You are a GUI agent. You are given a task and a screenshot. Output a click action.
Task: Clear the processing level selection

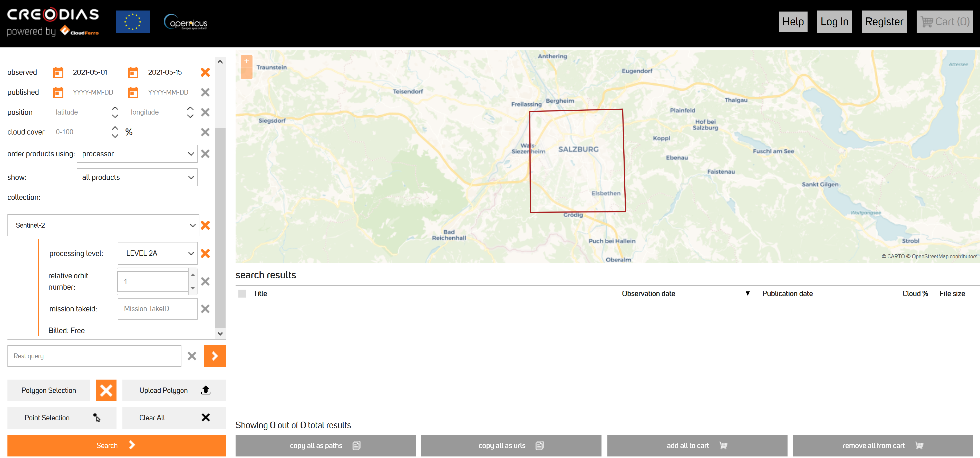pyautogui.click(x=205, y=253)
